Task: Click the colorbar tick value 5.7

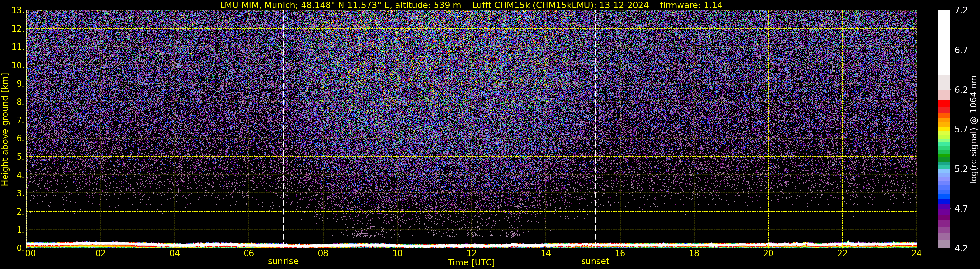Action: click(x=961, y=129)
